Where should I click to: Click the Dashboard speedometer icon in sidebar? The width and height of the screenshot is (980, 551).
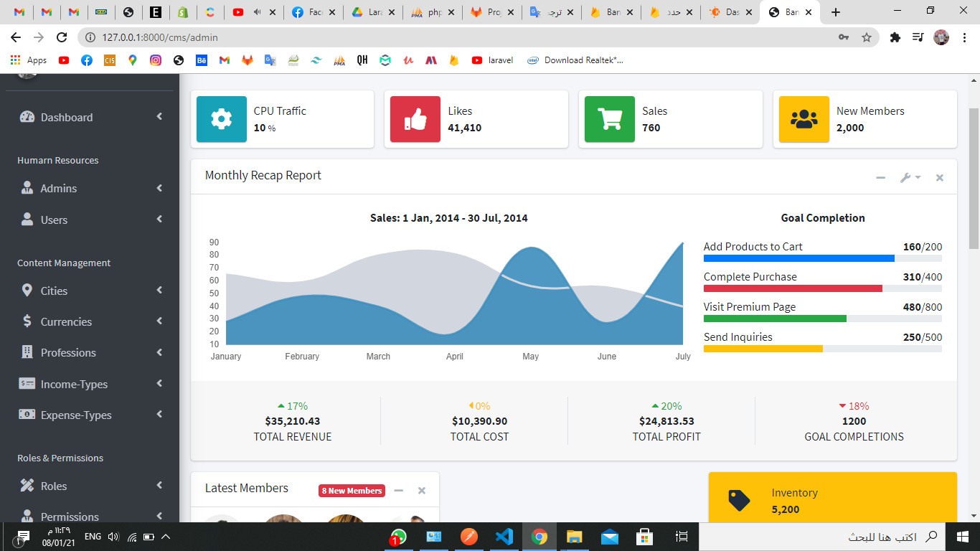coord(27,117)
